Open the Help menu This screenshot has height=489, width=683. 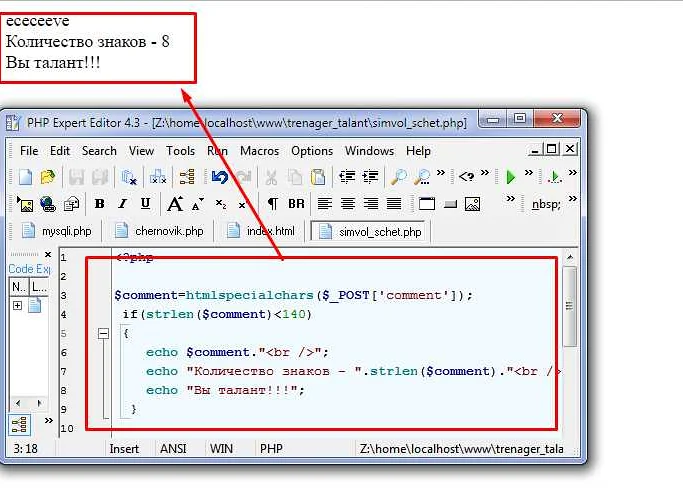(x=418, y=151)
